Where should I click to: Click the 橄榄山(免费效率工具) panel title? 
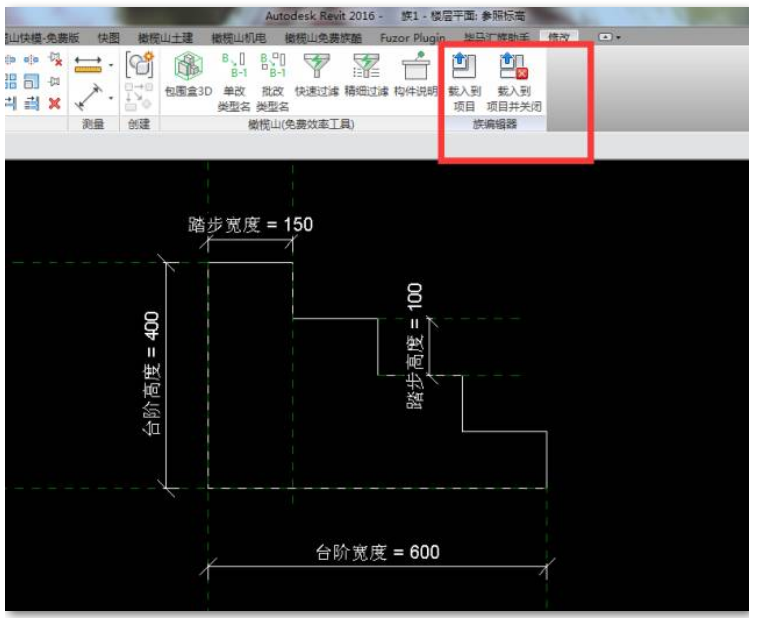click(301, 124)
